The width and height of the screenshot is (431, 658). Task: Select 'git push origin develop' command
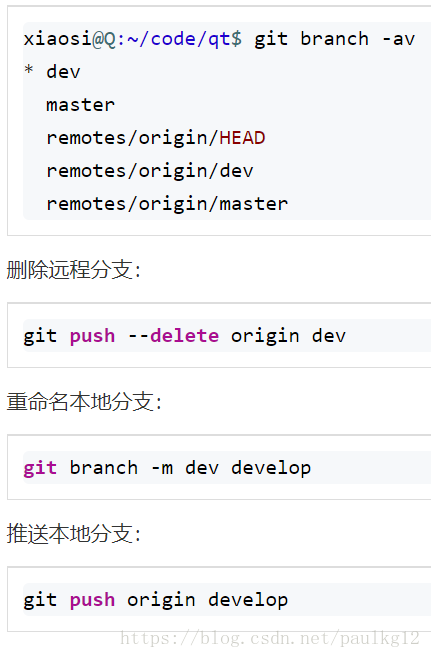[156, 600]
